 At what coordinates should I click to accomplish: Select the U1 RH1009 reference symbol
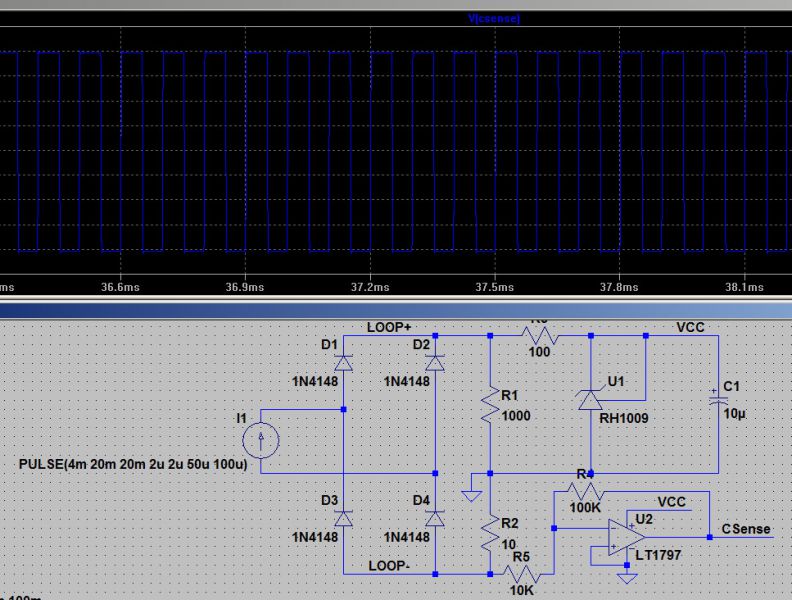591,401
